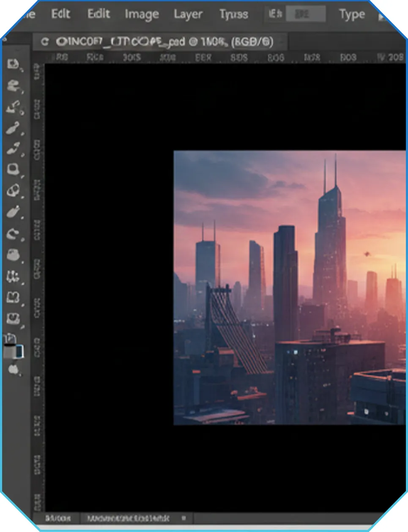The width and height of the screenshot is (408, 532).
Task: Toggle the quick mask icon below the color swatches
Action: [x=14, y=370]
